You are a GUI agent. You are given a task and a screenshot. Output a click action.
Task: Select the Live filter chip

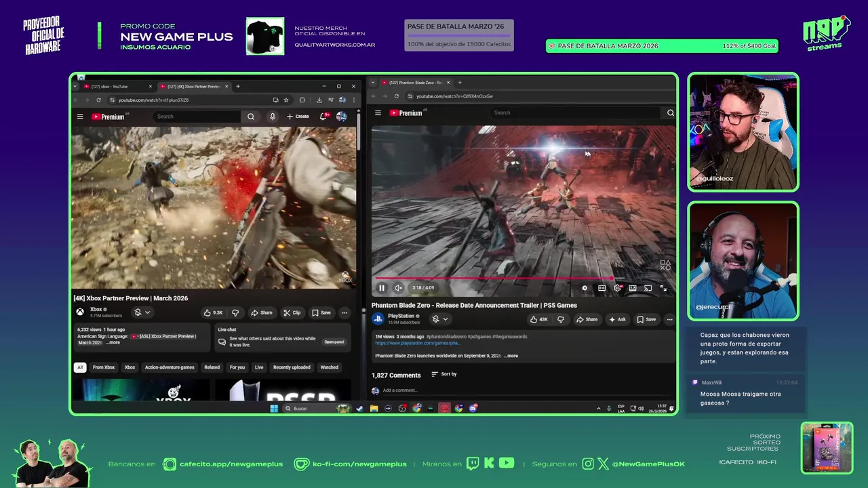pyautogui.click(x=259, y=367)
